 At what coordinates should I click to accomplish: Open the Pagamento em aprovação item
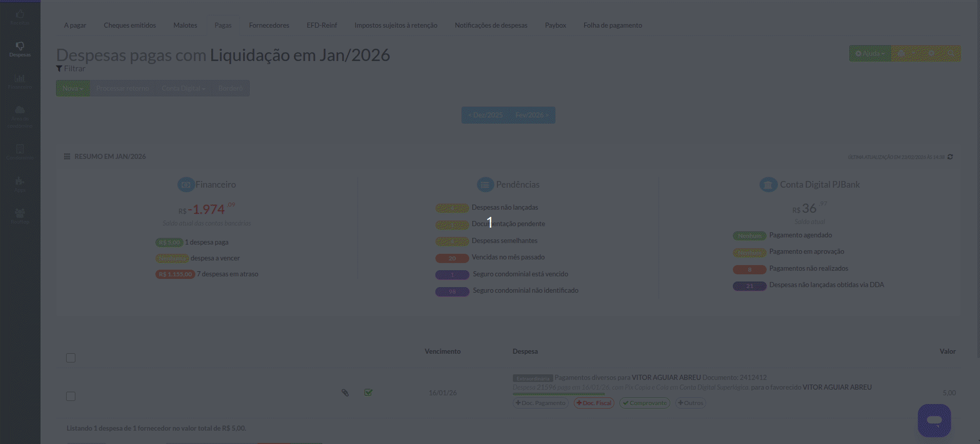click(807, 252)
